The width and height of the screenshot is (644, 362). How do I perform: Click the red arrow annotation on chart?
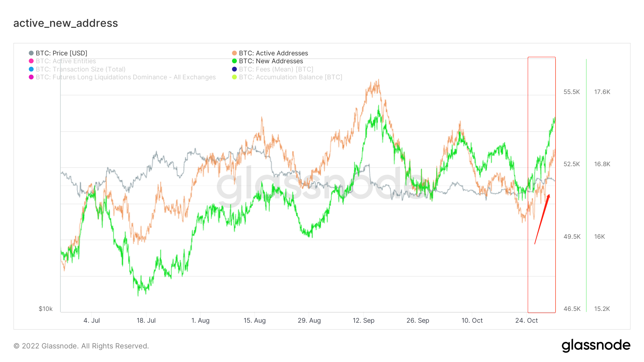tap(542, 219)
